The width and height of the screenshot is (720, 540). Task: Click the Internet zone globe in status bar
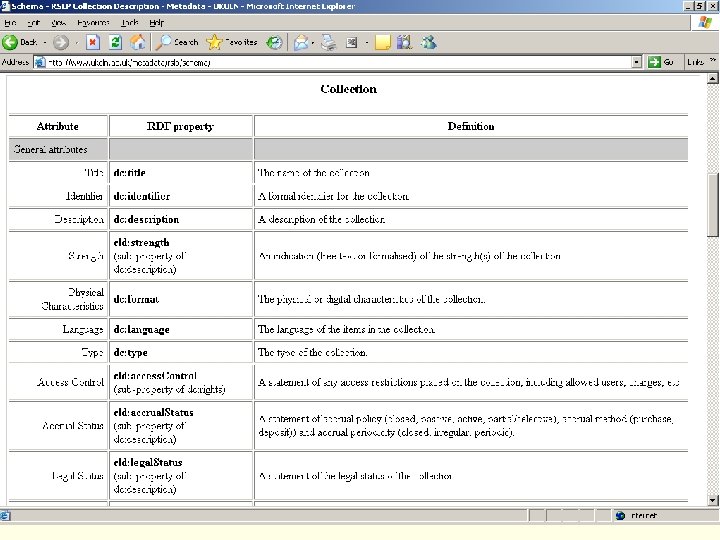[x=620, y=516]
